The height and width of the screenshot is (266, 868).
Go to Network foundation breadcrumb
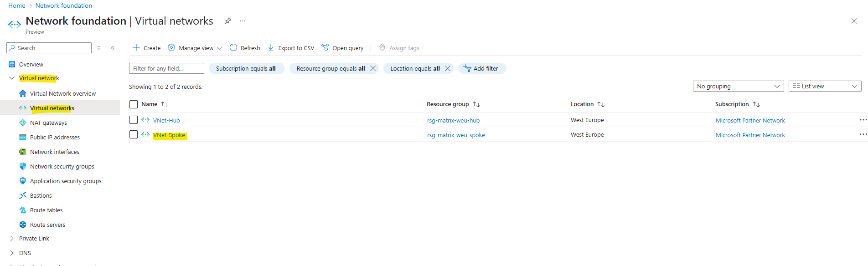pyautogui.click(x=64, y=5)
